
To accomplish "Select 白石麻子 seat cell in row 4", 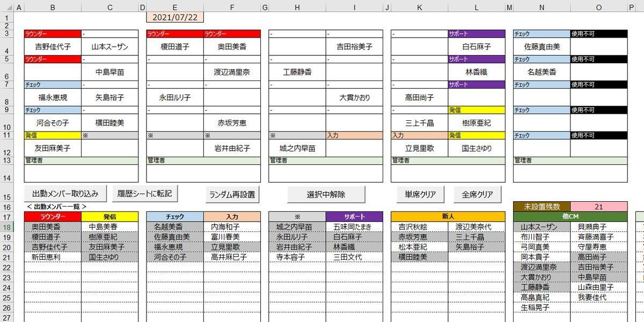I will click(477, 47).
